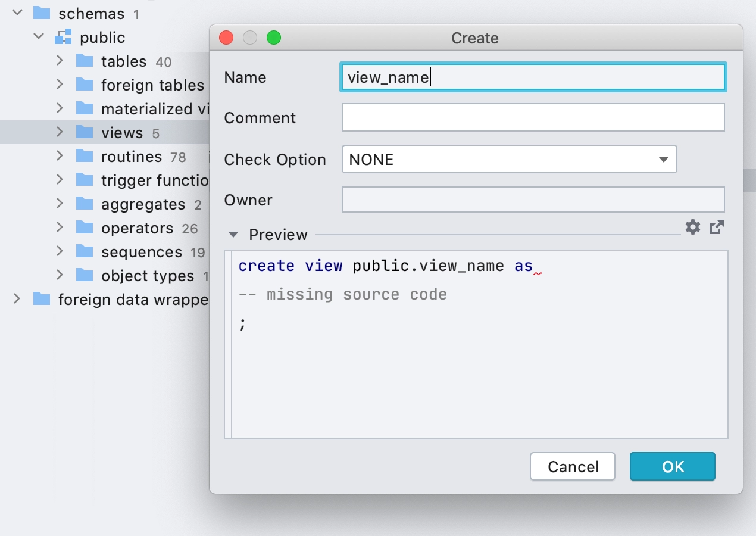756x536 pixels.
Task: Expand the materialized views node
Action: 60,108
